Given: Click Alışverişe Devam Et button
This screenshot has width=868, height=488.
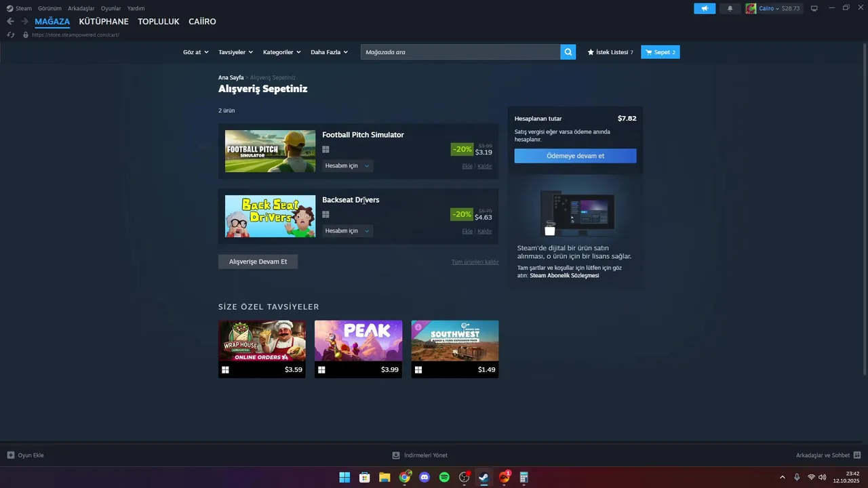Looking at the screenshot, I should point(258,262).
